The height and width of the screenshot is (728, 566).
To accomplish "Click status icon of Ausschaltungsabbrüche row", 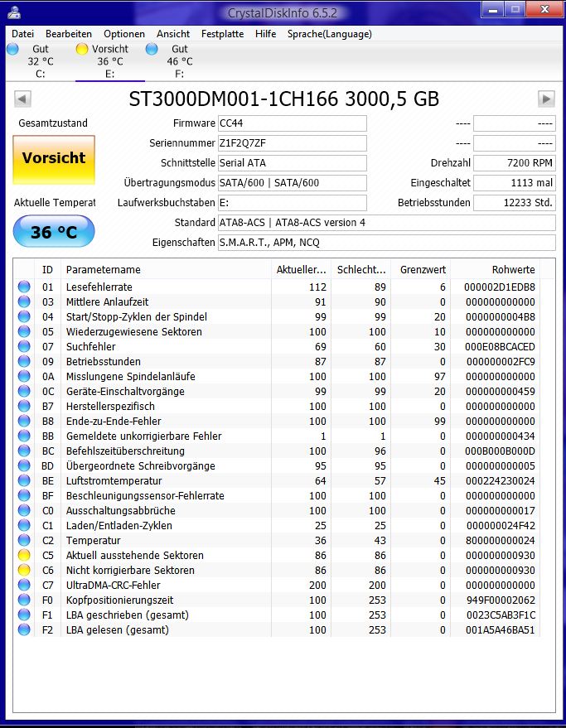I will click(24, 510).
